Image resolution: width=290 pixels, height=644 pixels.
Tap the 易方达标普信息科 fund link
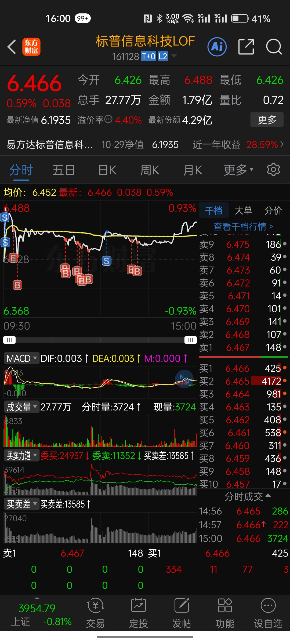pyautogui.click(x=50, y=145)
